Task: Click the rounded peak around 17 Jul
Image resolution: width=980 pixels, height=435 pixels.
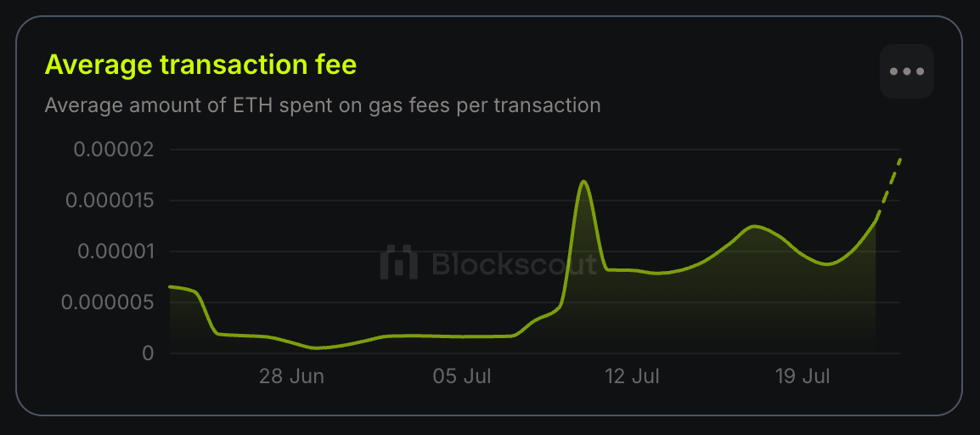Action: pyautogui.click(x=755, y=226)
